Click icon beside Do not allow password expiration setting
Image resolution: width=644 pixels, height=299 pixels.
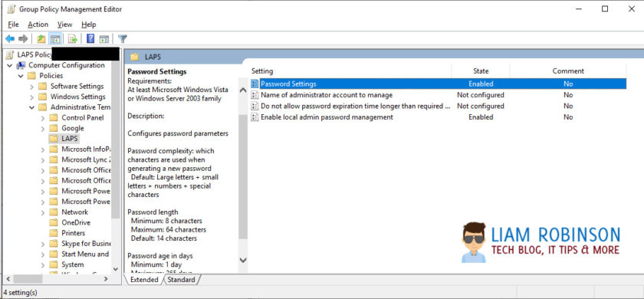[255, 106]
